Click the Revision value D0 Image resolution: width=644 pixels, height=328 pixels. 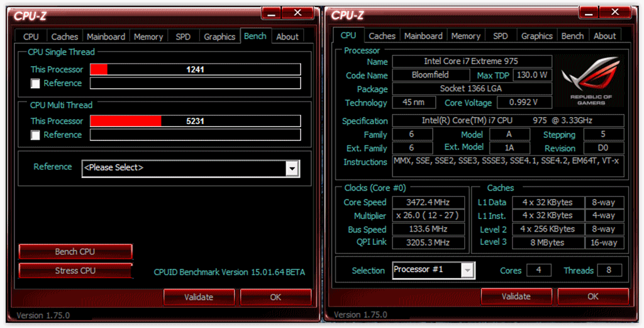603,148
